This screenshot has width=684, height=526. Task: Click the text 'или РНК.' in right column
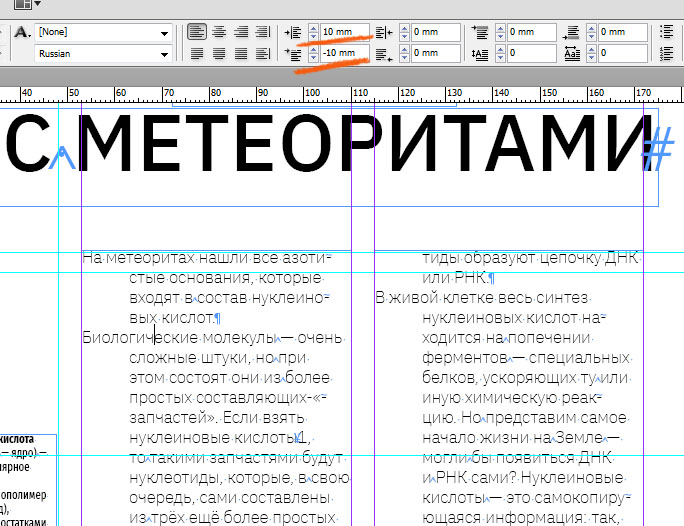(455, 277)
